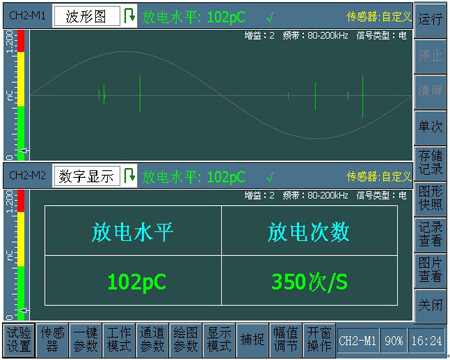Take a 图形快照 snapshot
Screen dimensions: 450x360
click(430, 198)
